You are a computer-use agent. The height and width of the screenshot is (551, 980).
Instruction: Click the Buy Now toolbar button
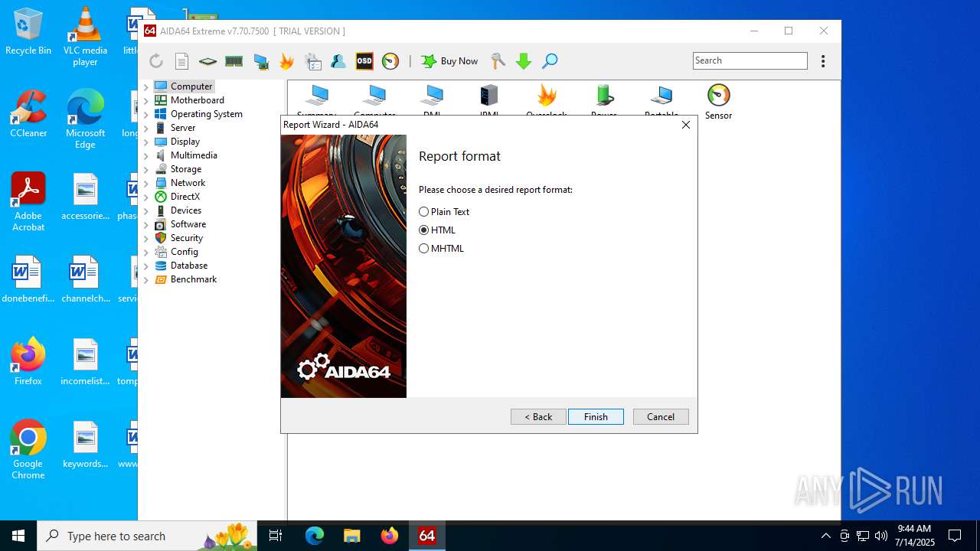pyautogui.click(x=449, y=61)
